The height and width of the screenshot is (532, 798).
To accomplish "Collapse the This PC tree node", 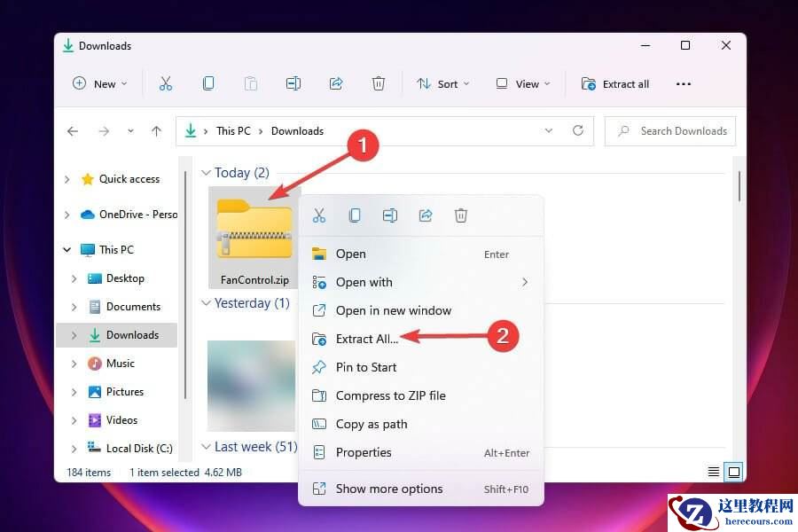I will 67,249.
